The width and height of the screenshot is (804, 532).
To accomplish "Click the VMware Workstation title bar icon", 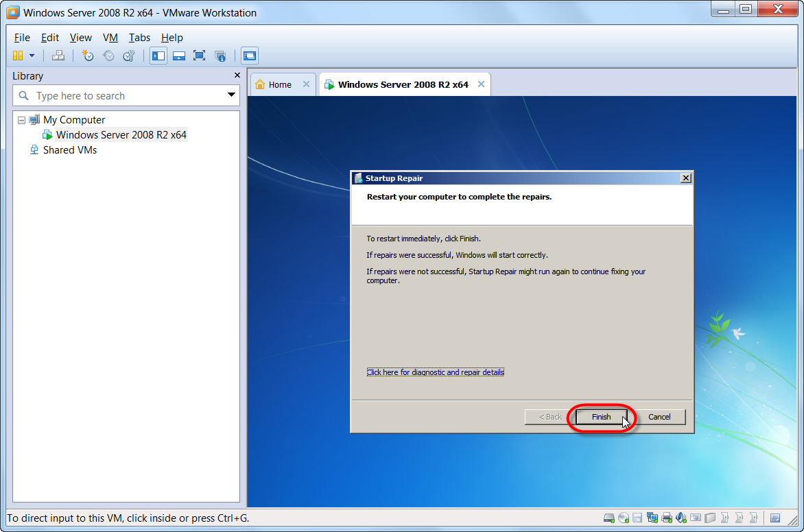I will 13,12.
